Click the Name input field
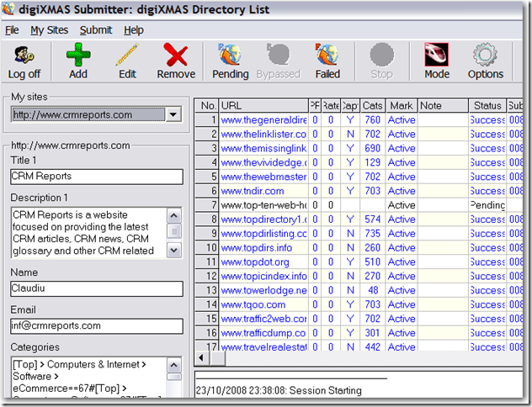 pos(97,288)
